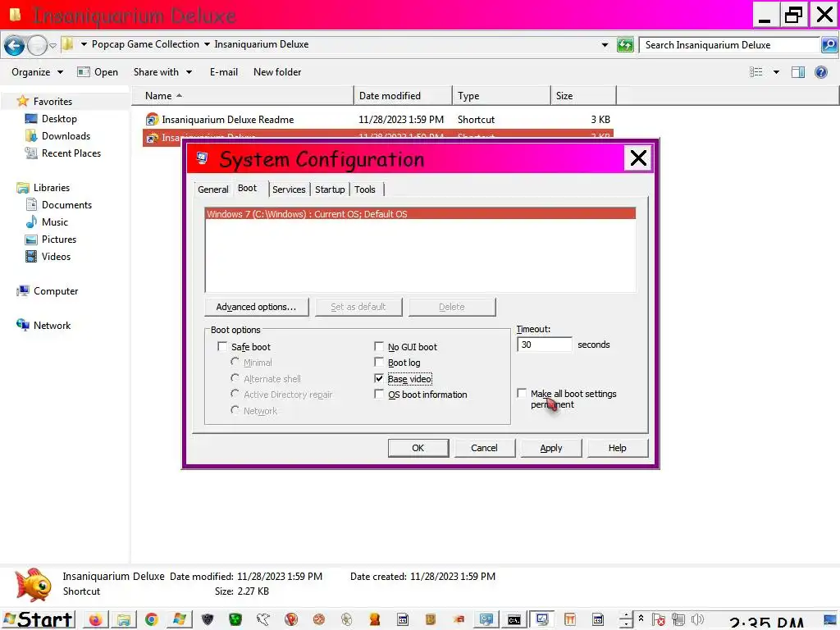Click the Insaniquarium Deluxe Readme shortcut icon
This screenshot has height=630, width=840.
(152, 120)
